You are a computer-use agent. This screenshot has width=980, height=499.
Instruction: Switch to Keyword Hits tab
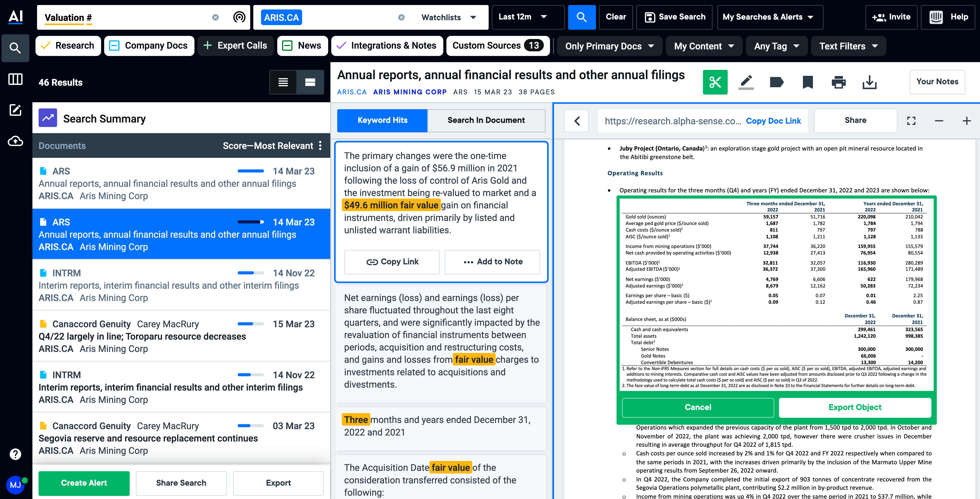[x=382, y=121]
